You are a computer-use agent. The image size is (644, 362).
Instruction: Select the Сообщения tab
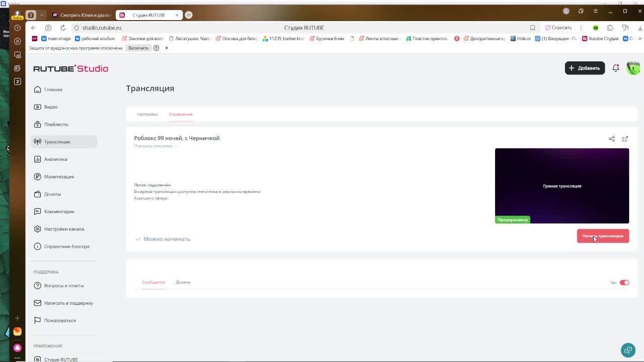tap(153, 282)
